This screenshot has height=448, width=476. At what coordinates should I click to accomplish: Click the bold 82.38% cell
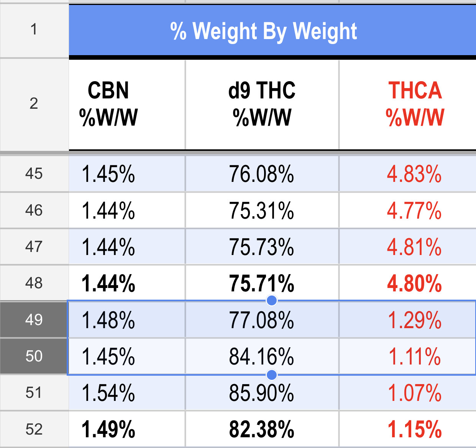click(x=262, y=429)
